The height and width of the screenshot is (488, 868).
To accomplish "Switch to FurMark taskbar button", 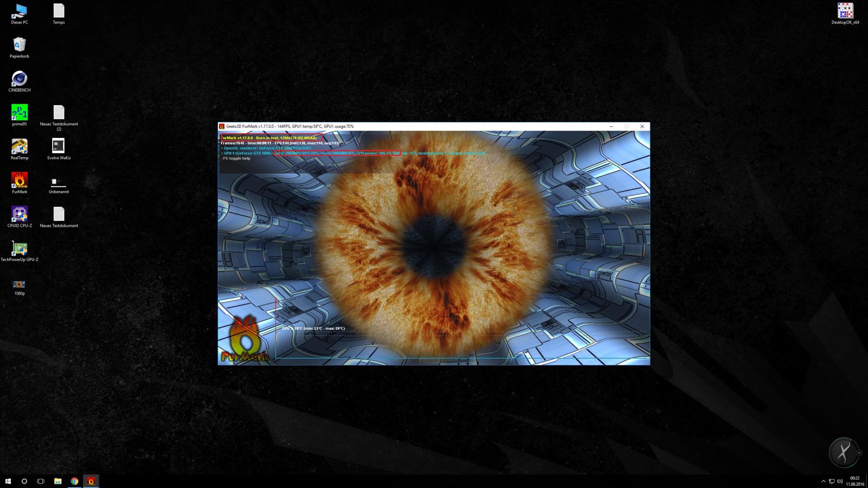I will pos(91,481).
